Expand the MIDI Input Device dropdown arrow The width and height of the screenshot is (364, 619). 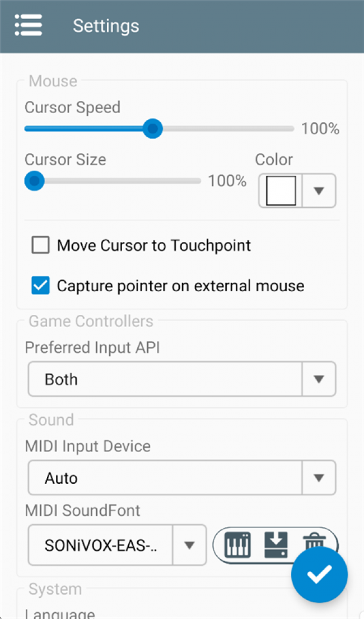click(x=319, y=478)
